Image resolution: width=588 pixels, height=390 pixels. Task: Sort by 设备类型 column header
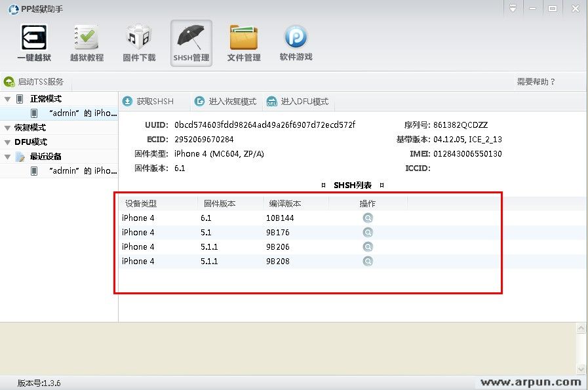coord(158,204)
